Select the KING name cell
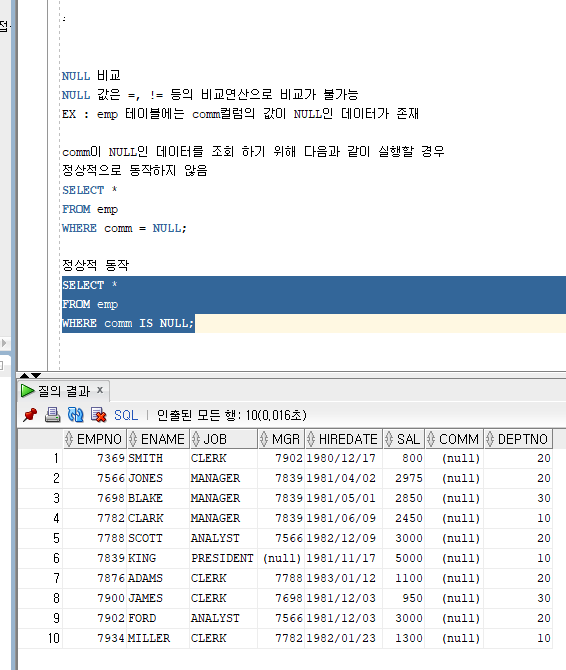The width and height of the screenshot is (566, 670). (158, 558)
